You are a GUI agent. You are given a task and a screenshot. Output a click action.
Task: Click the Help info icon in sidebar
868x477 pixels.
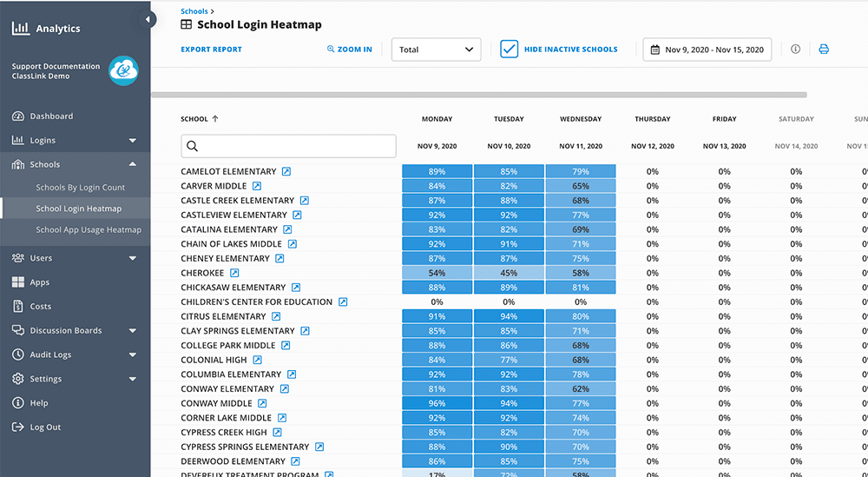18,403
